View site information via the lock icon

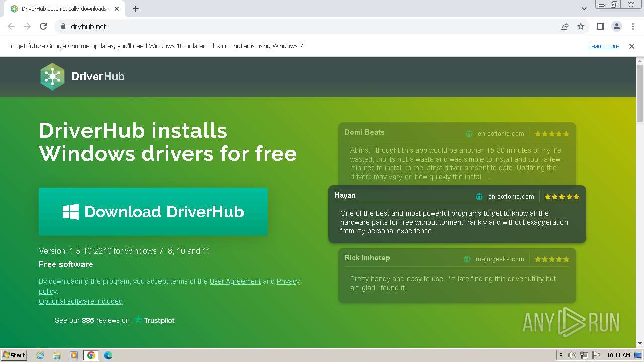(63, 26)
